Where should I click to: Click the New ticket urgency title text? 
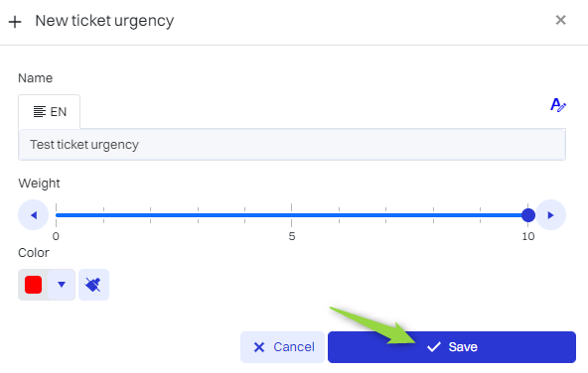coord(104,22)
